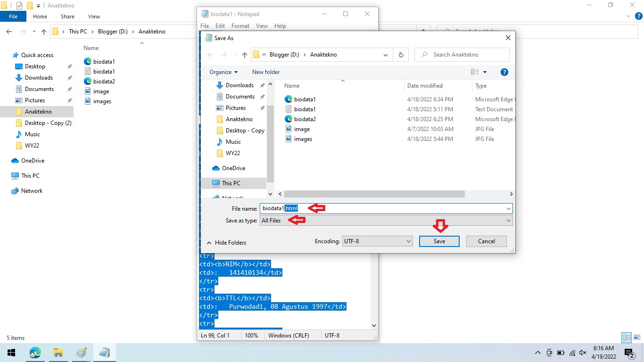This screenshot has height=362, width=644.
Task: Open Help icon in Save As dialog
Action: [504, 72]
